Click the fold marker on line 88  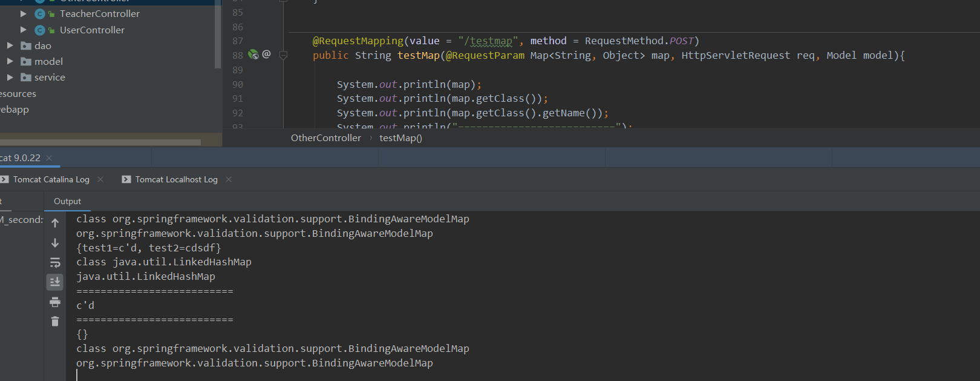click(283, 55)
